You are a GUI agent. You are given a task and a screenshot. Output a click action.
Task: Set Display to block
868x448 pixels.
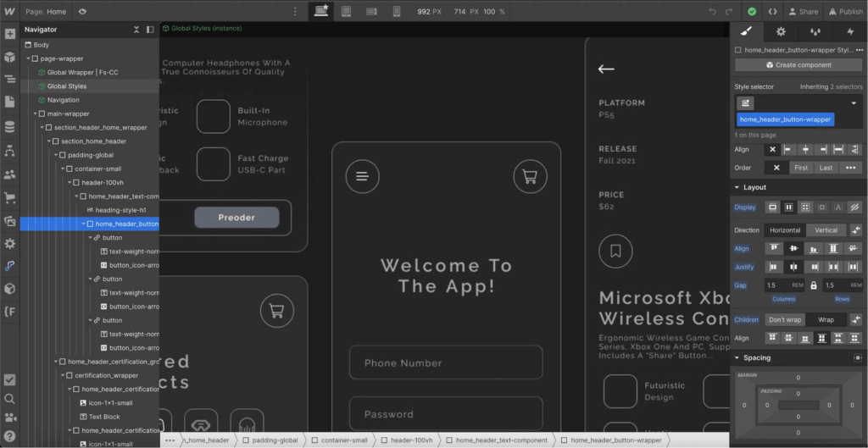(x=773, y=207)
